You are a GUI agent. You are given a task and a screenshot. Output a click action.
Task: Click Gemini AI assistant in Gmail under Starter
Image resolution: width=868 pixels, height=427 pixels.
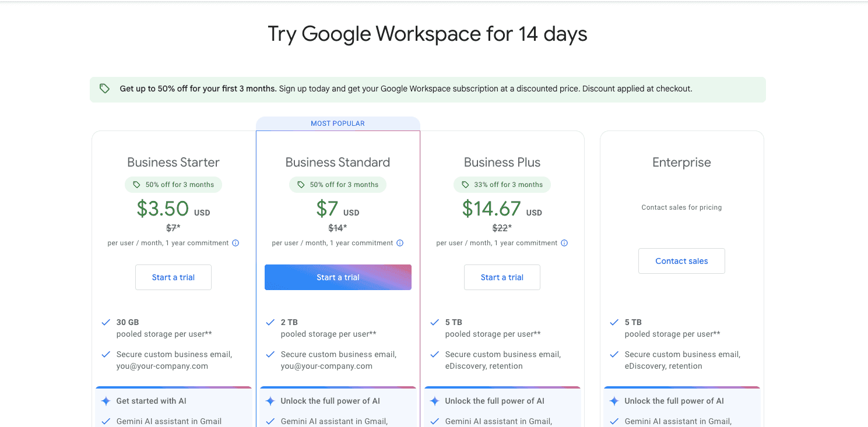[169, 421]
